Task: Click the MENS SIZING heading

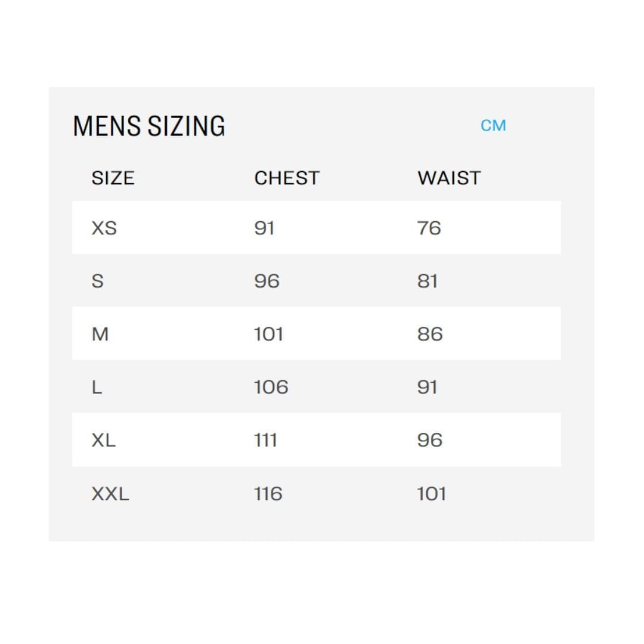Action: pyautogui.click(x=149, y=126)
